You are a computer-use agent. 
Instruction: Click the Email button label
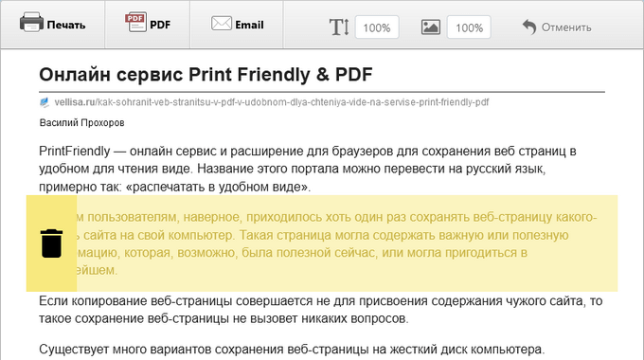click(x=249, y=25)
